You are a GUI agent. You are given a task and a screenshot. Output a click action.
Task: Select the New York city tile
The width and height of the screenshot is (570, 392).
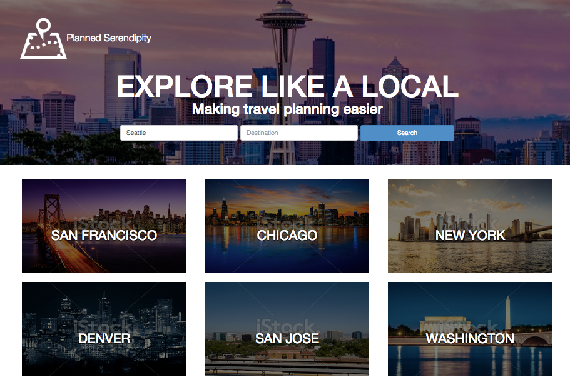point(470,226)
